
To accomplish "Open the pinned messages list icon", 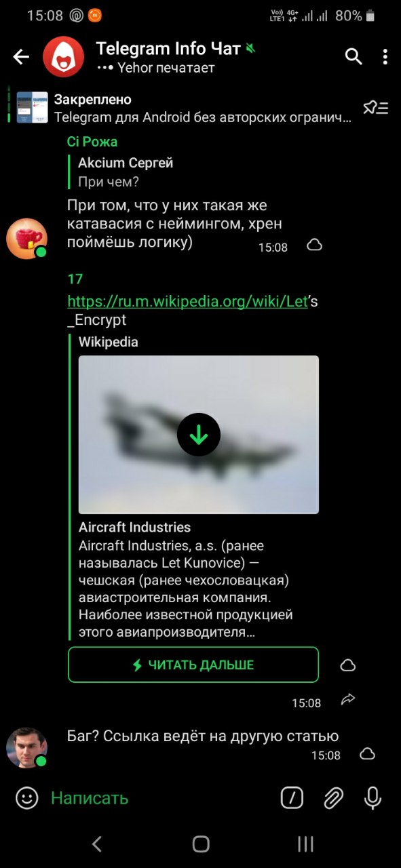I will pos(375,107).
